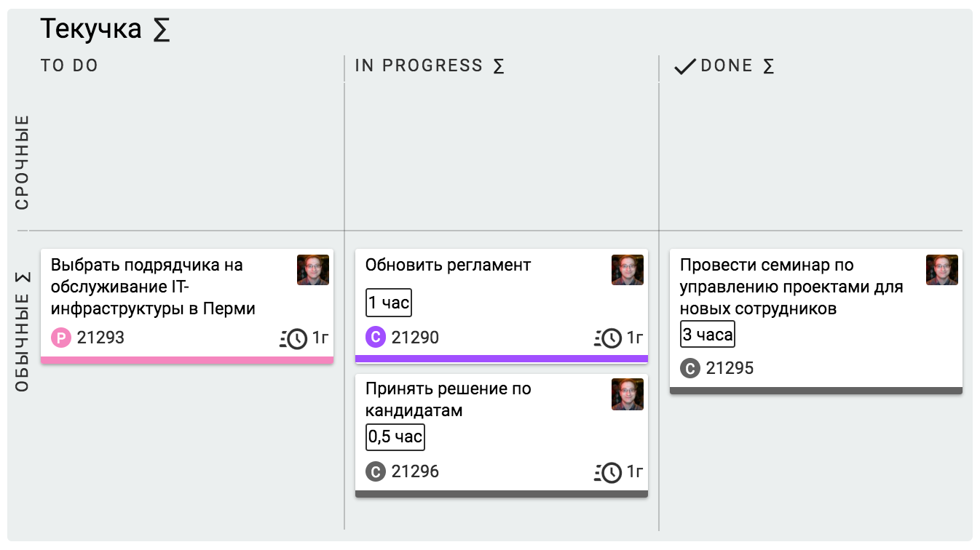Click the gray C badge on card 21295

(690, 368)
